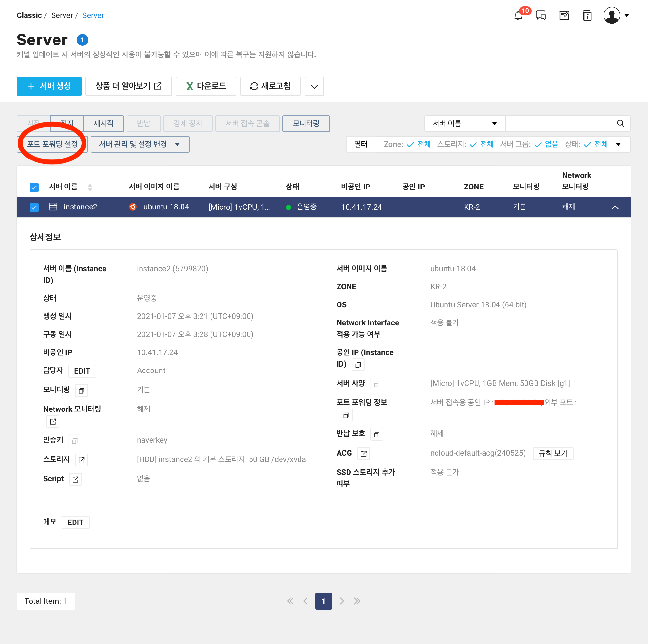This screenshot has height=644, width=648.
Task: Click the 서버 생성 button
Action: 49,86
